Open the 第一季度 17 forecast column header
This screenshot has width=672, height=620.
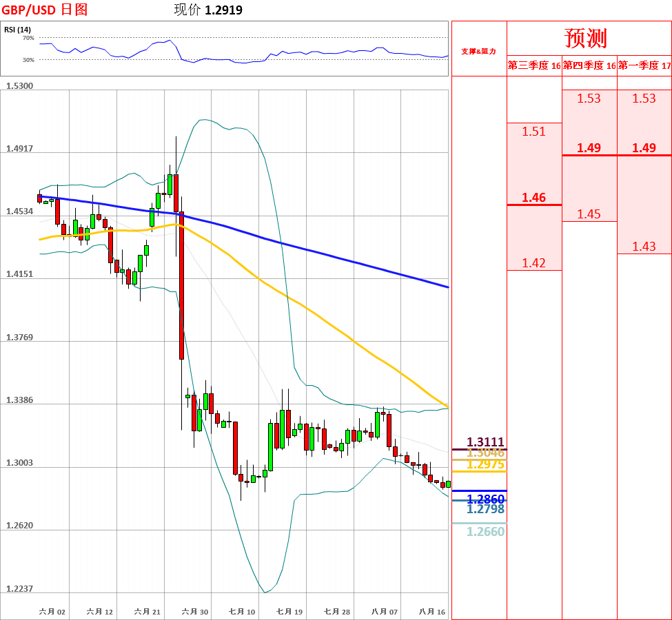coord(644,65)
